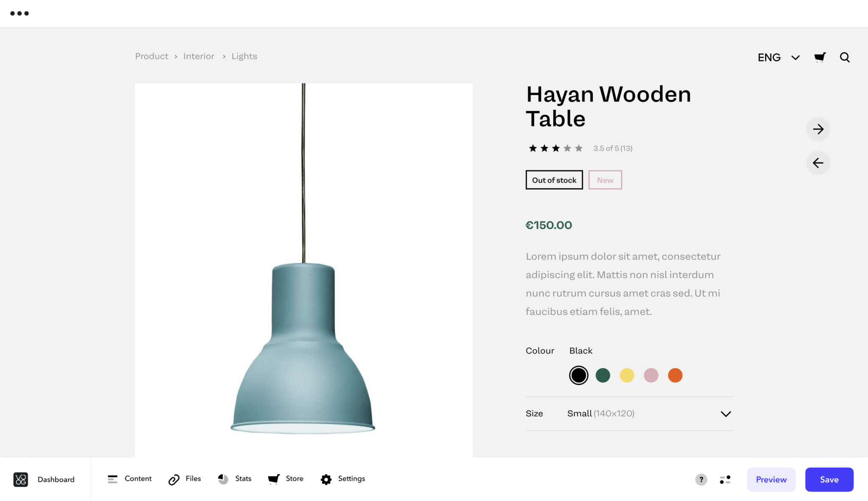This screenshot has width=868, height=501.
Task: Click the Save button
Action: (829, 479)
